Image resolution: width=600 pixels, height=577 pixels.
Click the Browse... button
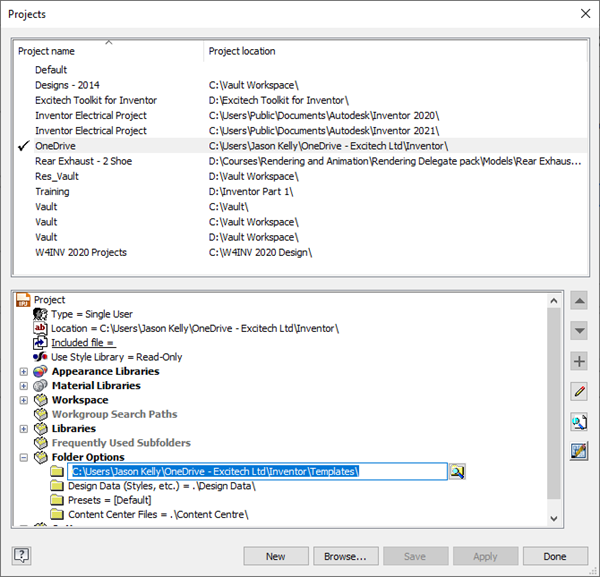(346, 556)
